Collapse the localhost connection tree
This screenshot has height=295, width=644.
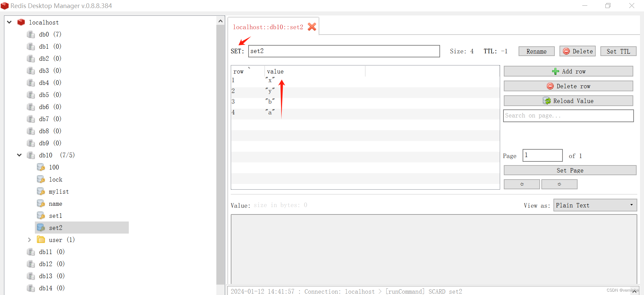click(9, 22)
